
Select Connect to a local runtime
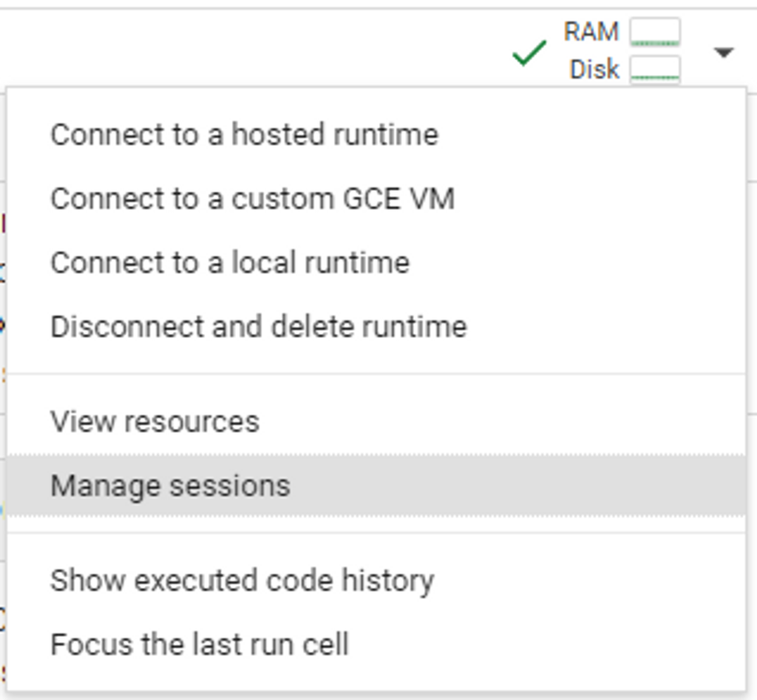[376, 262]
